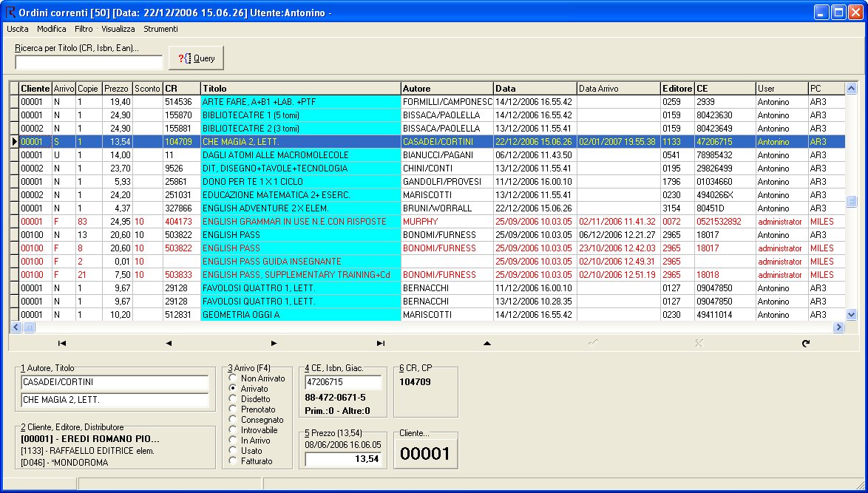This screenshot has width=868, height=493.
Task: Click the Autore column header
Action: [x=447, y=89]
